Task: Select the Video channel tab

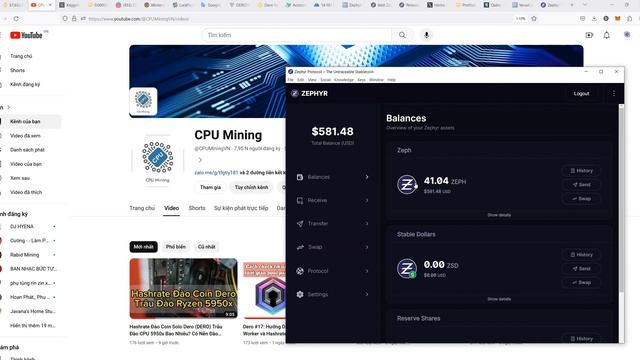Action: click(x=171, y=208)
